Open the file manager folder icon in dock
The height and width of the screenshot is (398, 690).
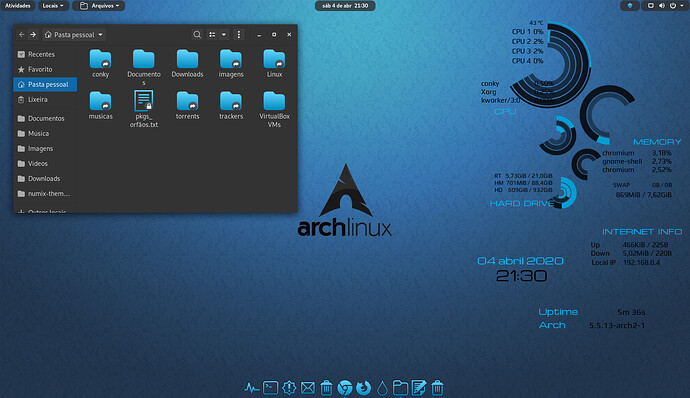tap(400, 388)
